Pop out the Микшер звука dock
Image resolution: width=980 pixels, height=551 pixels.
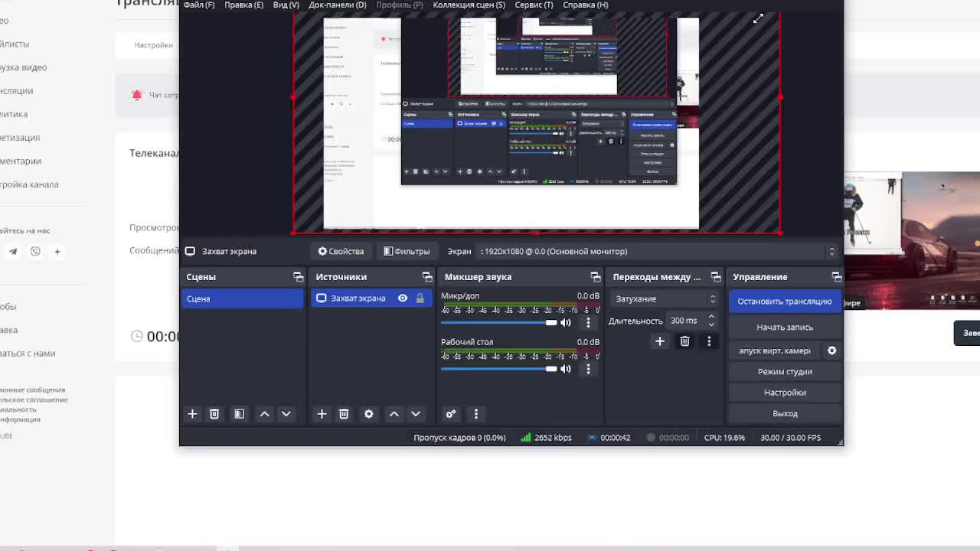pos(596,277)
